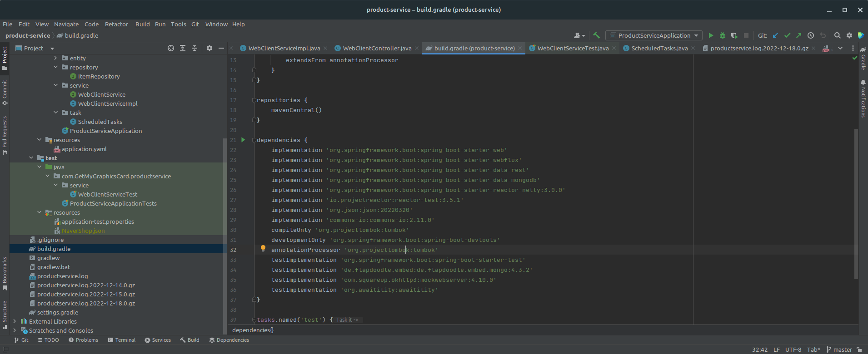Screen dimensions: 868x354
Task: Click the lightbulb intention icon on line 32
Action: point(263,248)
